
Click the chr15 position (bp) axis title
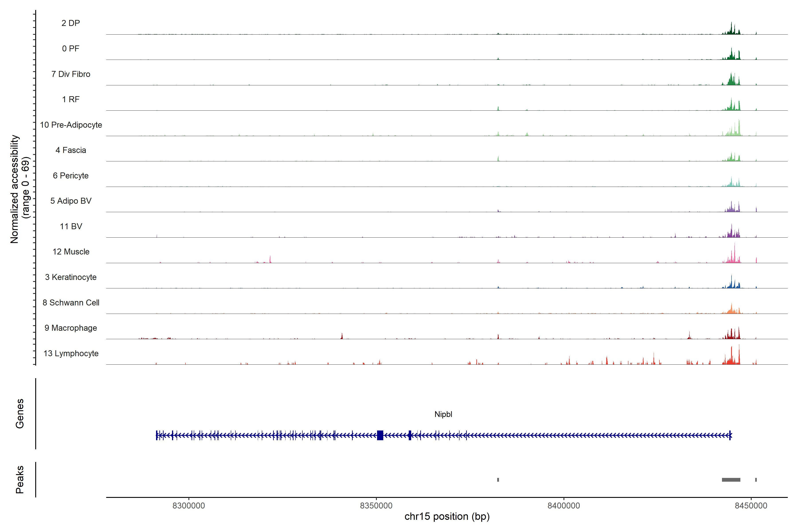click(x=447, y=516)
